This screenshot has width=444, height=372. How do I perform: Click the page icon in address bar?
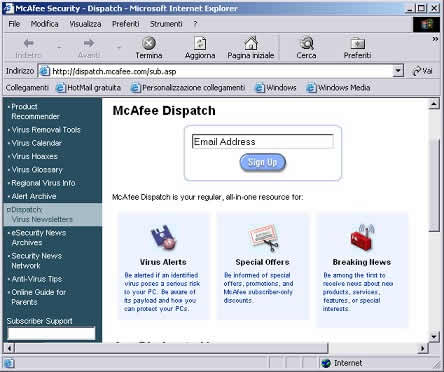(45, 71)
